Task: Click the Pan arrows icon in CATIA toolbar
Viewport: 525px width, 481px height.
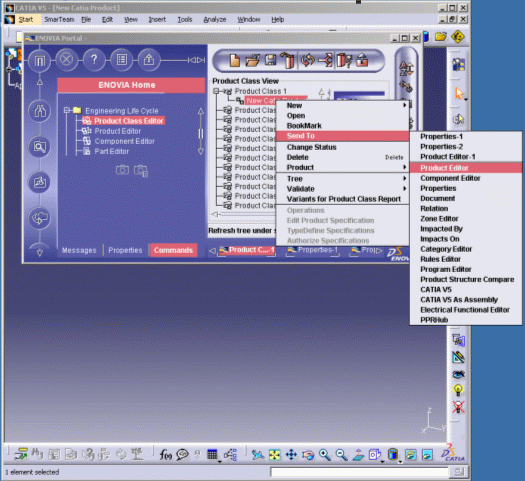Action: pos(291,455)
